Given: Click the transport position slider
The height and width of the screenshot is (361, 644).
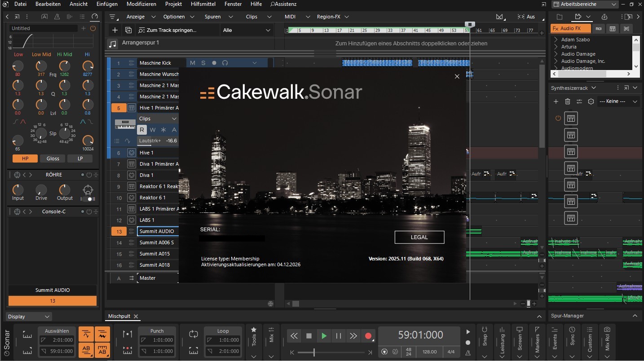Looking at the screenshot, I should click(314, 352).
